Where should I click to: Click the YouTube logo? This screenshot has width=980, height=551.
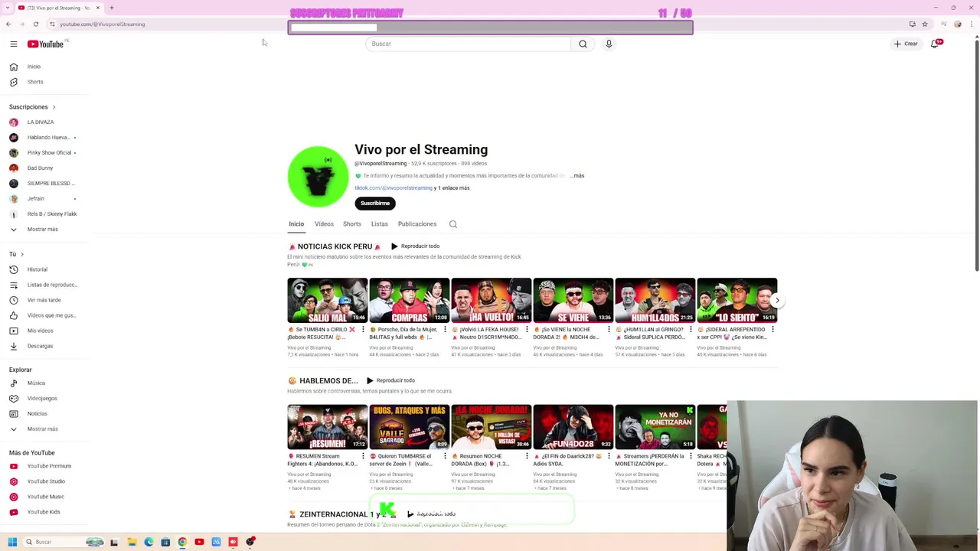pos(46,44)
